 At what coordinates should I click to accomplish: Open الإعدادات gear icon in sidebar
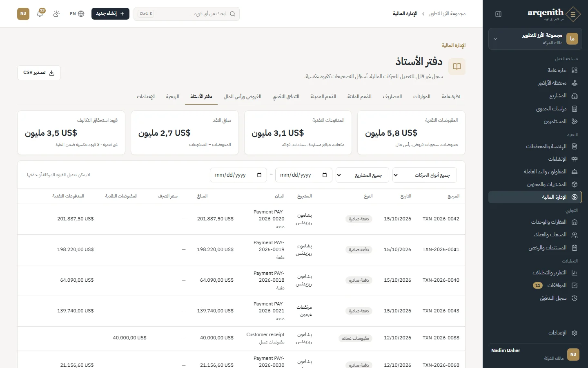pyautogui.click(x=575, y=333)
